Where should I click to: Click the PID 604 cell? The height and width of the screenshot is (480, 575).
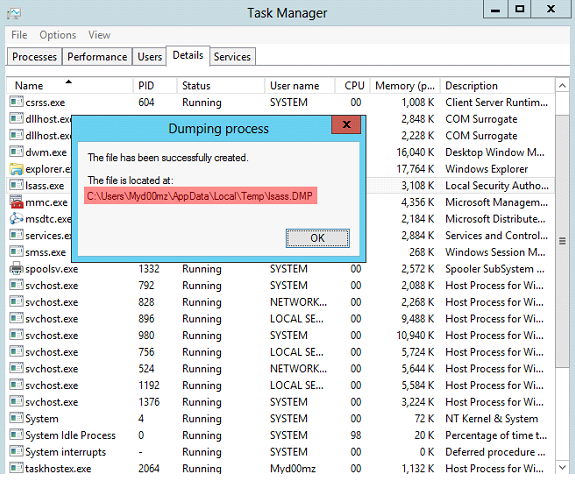point(146,102)
